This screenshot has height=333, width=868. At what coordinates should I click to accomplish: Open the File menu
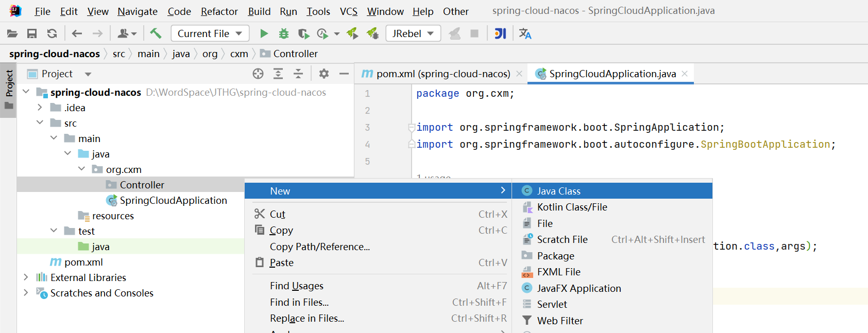coord(42,11)
